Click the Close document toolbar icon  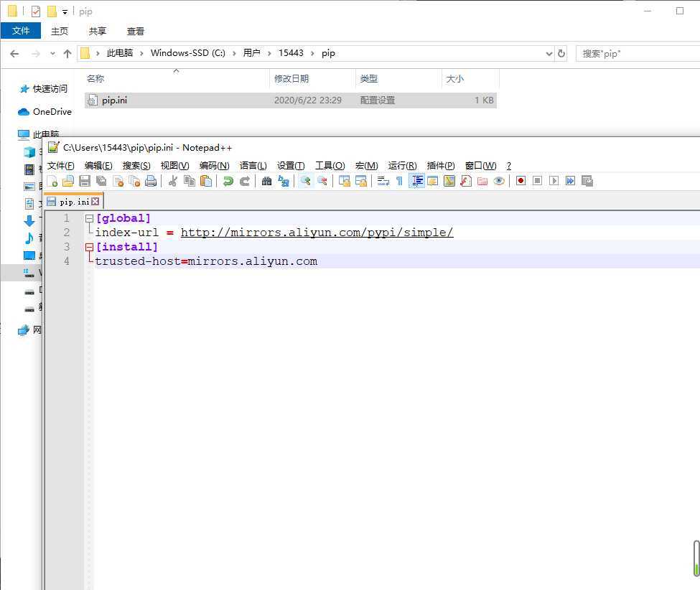click(118, 181)
